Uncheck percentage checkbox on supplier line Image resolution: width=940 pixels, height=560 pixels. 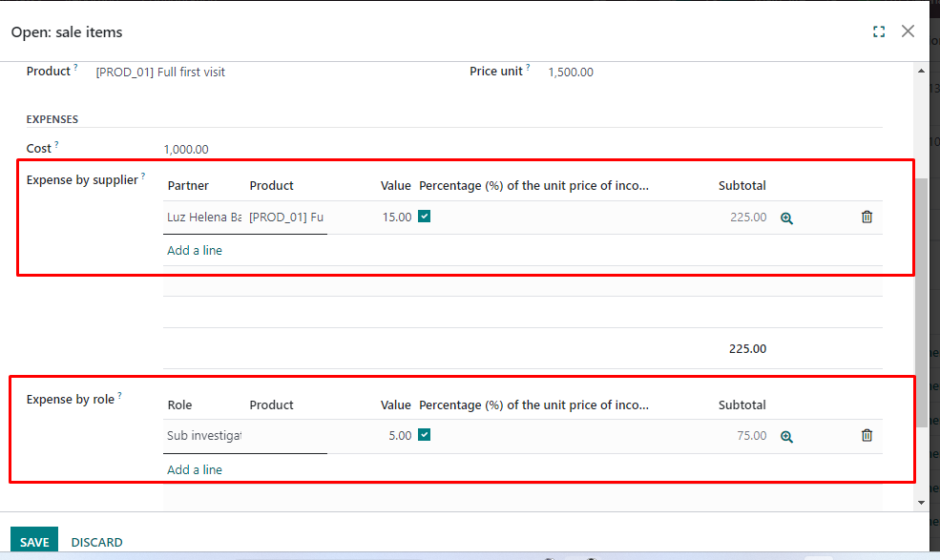click(425, 217)
